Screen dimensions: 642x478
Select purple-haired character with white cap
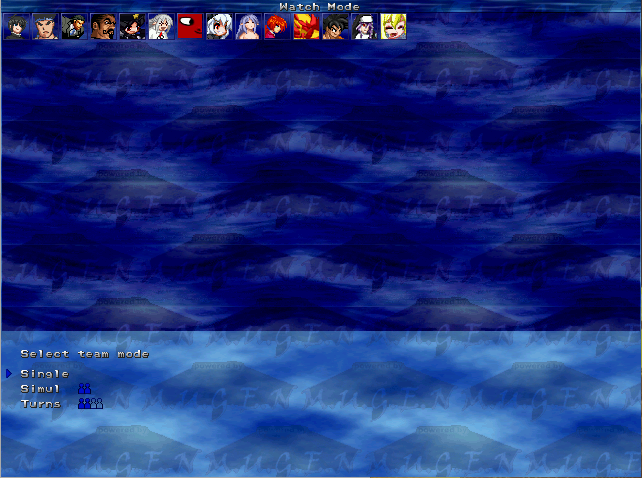pos(365,27)
